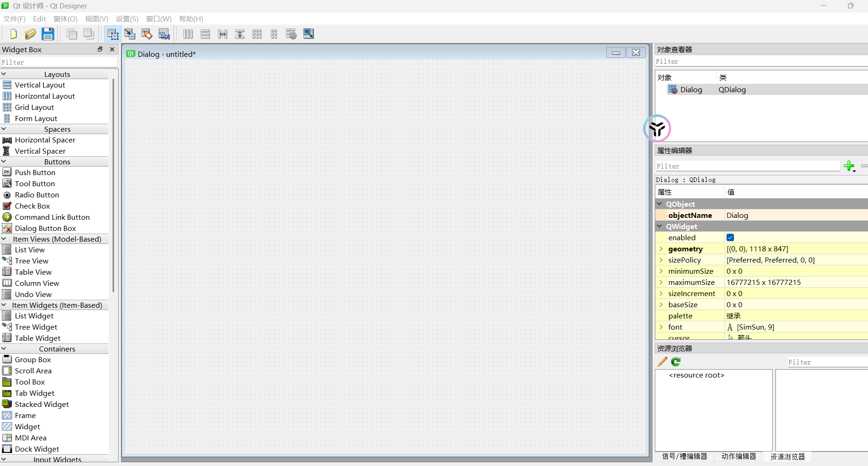Click Lay Out Horizontally in Splitter icon

click(x=222, y=34)
